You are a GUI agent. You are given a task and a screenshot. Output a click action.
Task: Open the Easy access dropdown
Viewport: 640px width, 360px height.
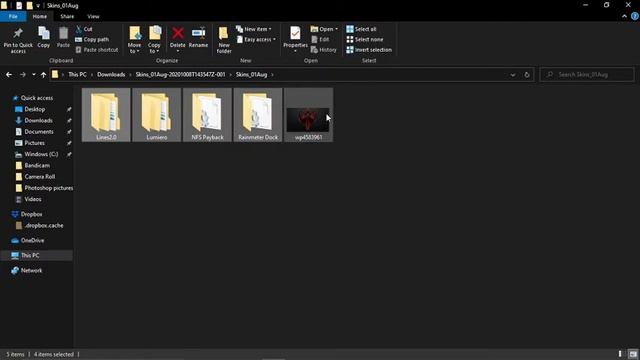point(256,39)
